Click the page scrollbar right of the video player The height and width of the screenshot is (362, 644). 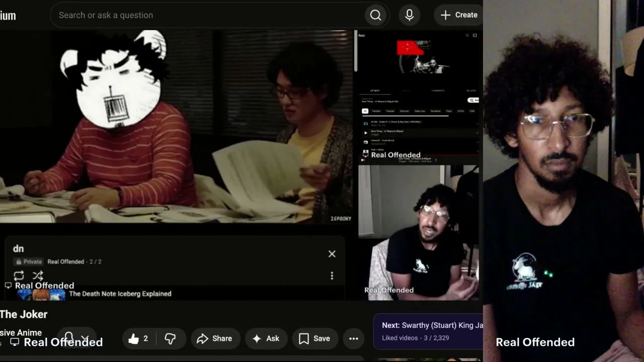pyautogui.click(x=356, y=50)
